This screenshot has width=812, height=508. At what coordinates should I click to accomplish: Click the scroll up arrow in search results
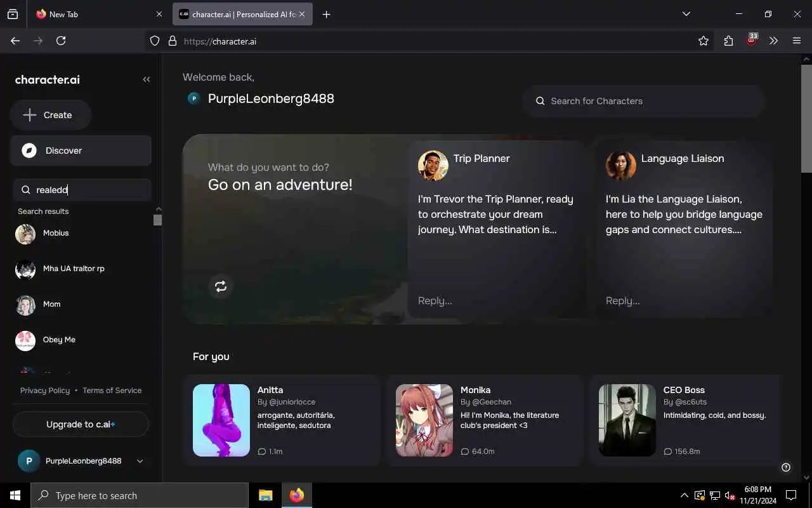coord(158,209)
